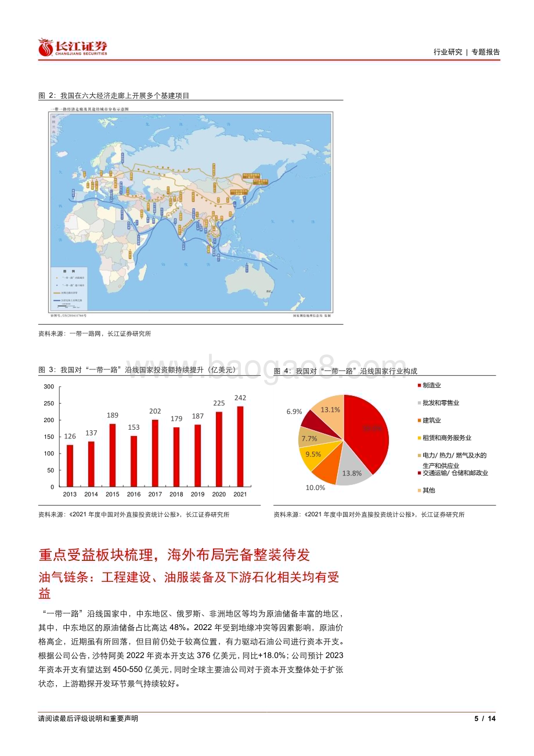
Task: Click the source line under the 图 4 pie chart
Action: pyautogui.click(x=369, y=514)
